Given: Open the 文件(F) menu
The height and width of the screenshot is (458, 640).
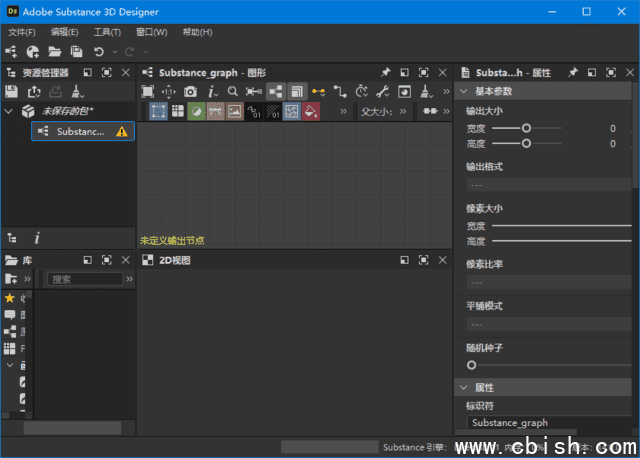Looking at the screenshot, I should pos(22,32).
